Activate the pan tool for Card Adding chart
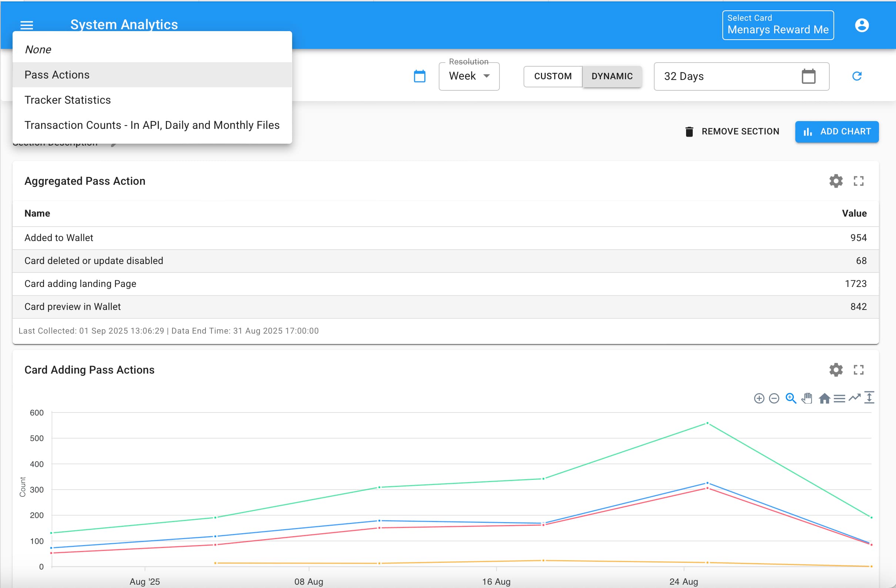896x588 pixels. pyautogui.click(x=807, y=398)
